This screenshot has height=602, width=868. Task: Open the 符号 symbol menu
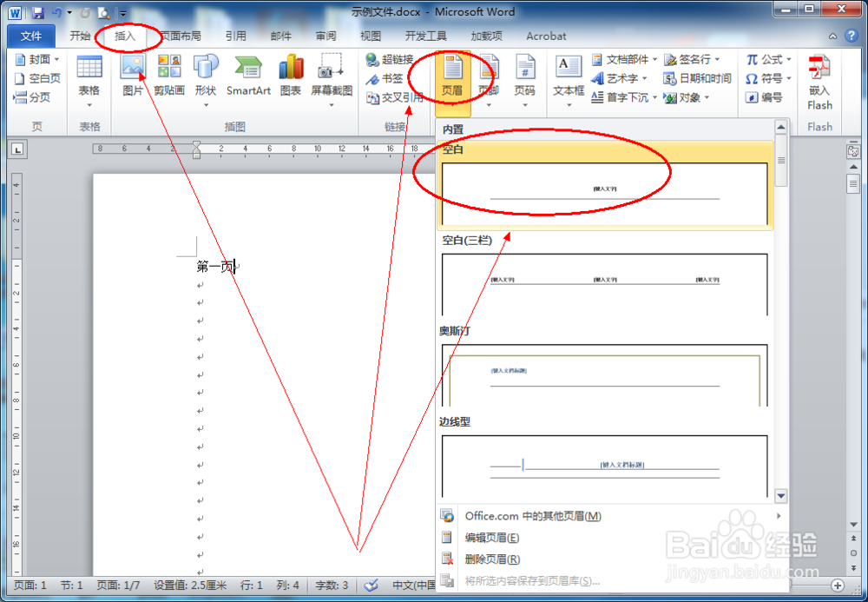click(x=769, y=79)
